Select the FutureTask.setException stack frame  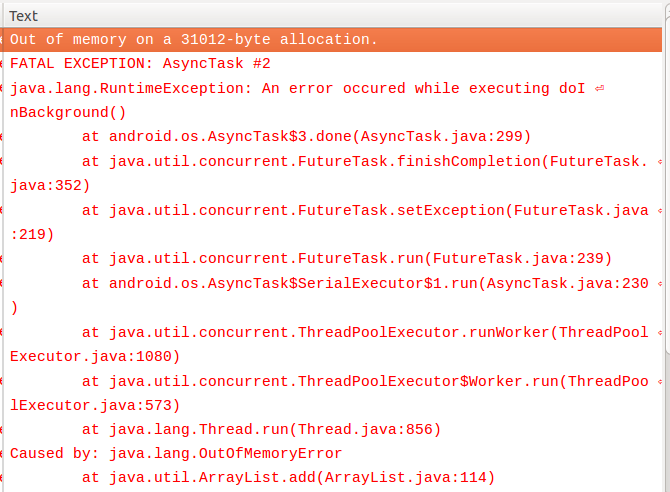(x=364, y=210)
